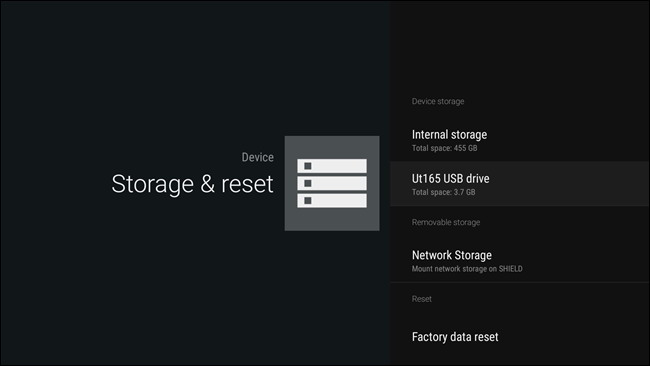This screenshot has height=366, width=650.
Task: Click the middle drive bar in storage icon
Action: pyautogui.click(x=332, y=183)
